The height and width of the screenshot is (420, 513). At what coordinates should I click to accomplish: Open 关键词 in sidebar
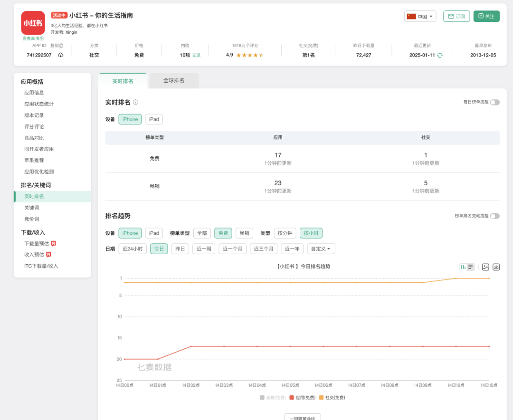(x=32, y=208)
